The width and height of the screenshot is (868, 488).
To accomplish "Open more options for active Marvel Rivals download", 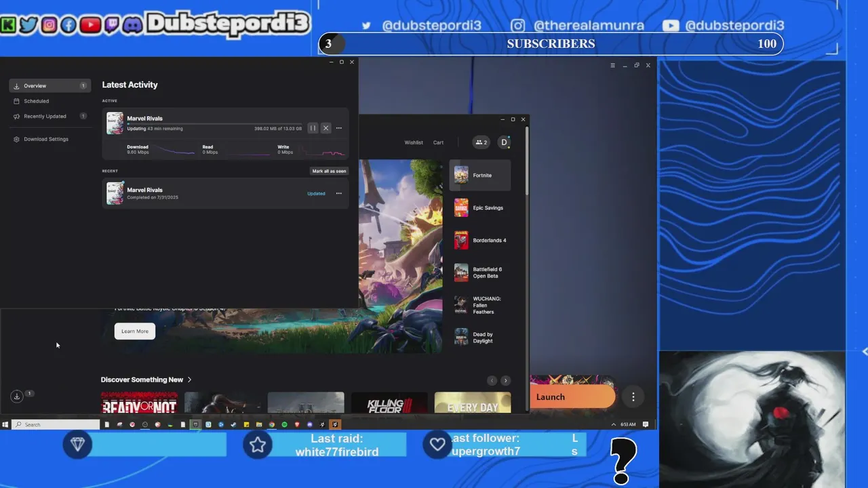I will click(339, 128).
